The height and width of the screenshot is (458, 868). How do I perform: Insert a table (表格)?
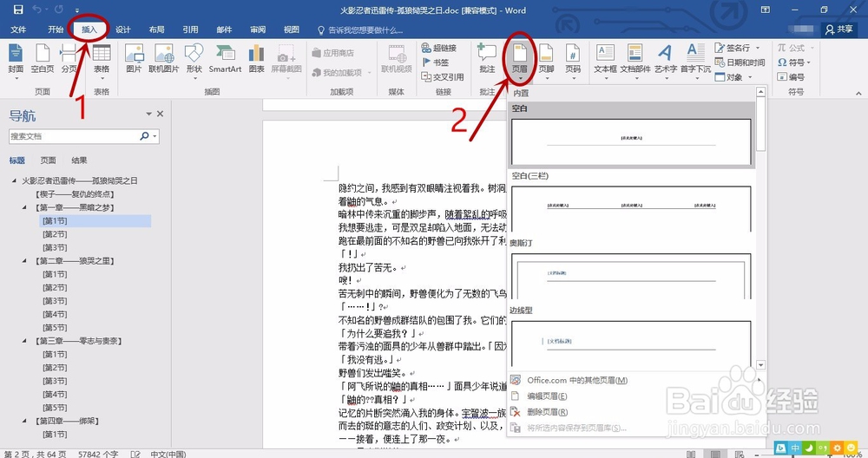102,60
